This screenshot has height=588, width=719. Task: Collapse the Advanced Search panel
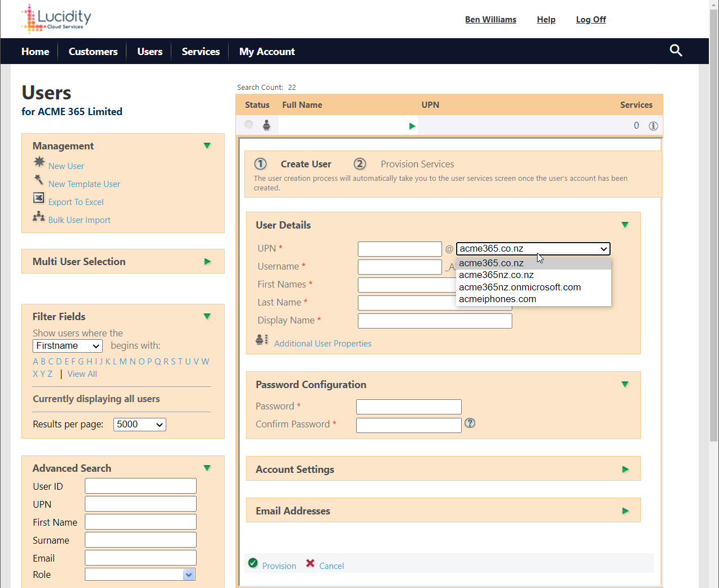pos(207,468)
